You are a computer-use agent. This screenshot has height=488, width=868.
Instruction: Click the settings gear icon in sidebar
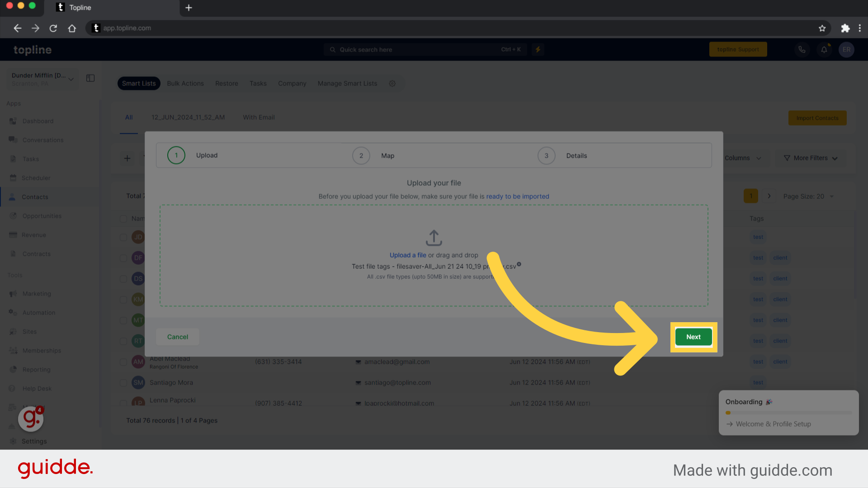13,441
